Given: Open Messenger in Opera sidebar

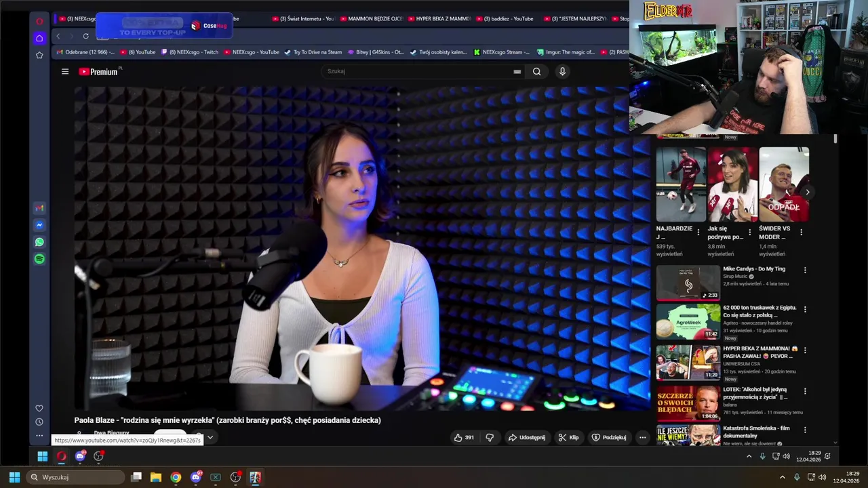Looking at the screenshot, I should point(39,225).
